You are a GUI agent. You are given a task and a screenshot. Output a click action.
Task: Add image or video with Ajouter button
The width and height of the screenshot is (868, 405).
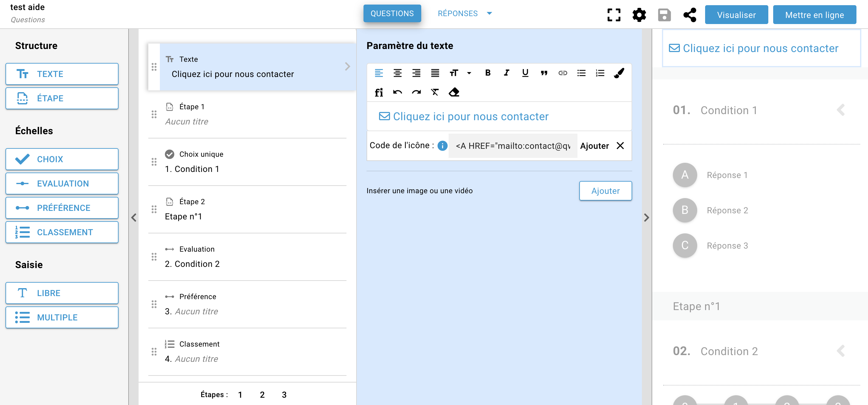tap(605, 191)
